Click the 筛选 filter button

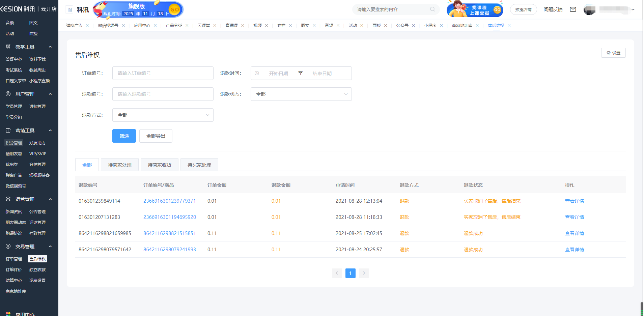click(124, 136)
